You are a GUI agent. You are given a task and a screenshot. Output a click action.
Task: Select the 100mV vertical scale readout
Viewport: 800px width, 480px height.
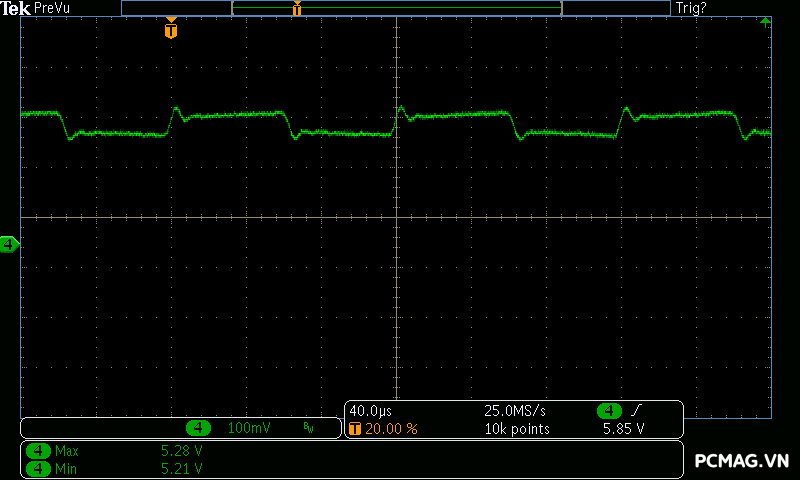click(248, 428)
